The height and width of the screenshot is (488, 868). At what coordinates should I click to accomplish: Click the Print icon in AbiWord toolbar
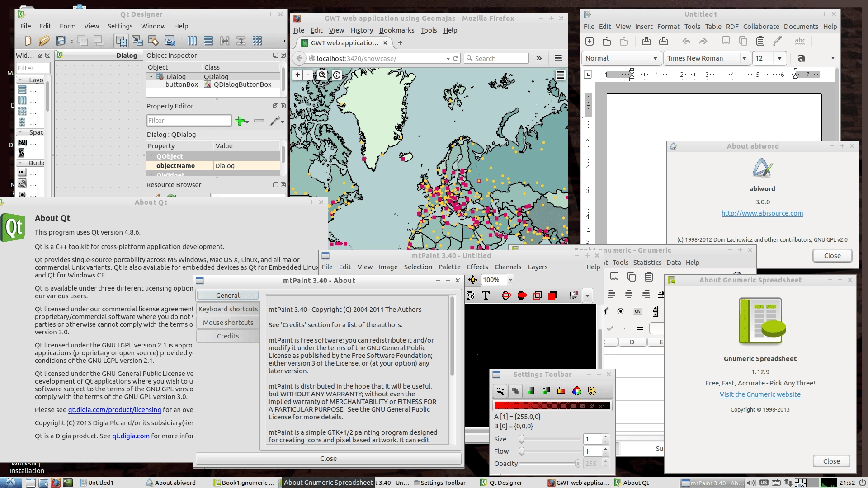click(x=646, y=41)
